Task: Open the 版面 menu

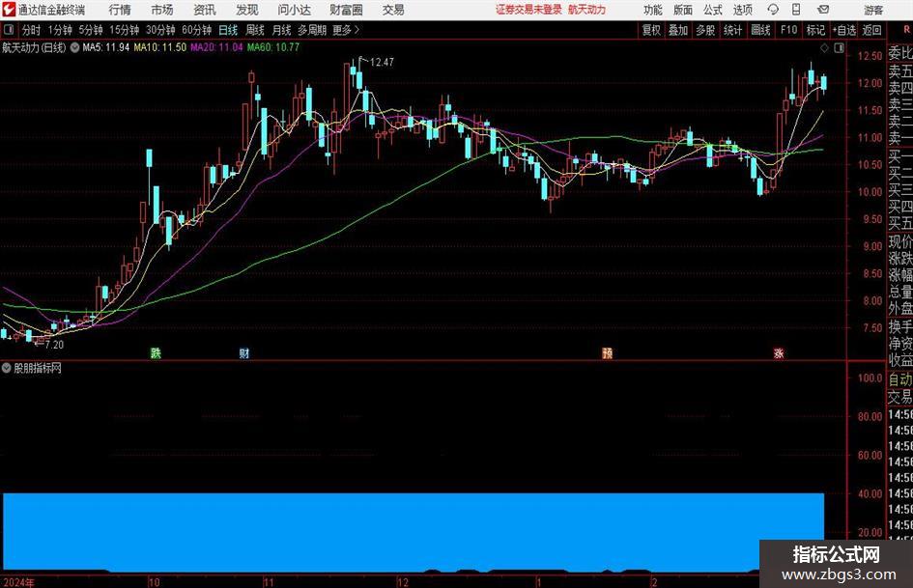Action: [682, 10]
